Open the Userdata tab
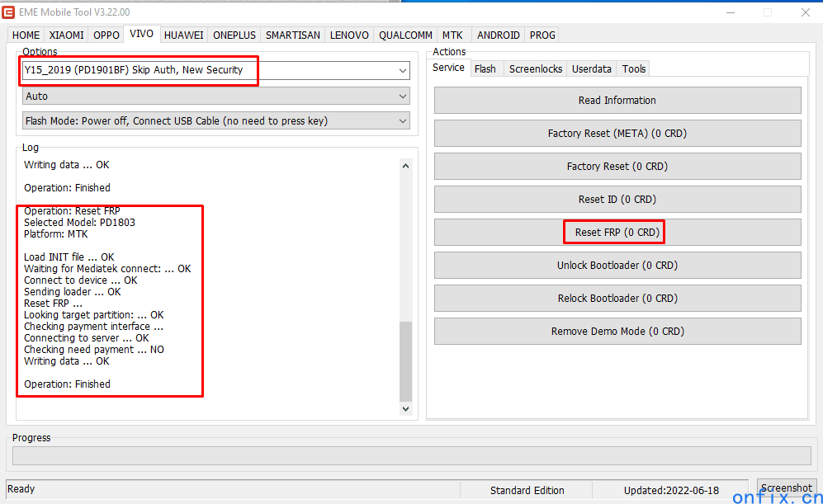The height and width of the screenshot is (504, 823). (592, 68)
